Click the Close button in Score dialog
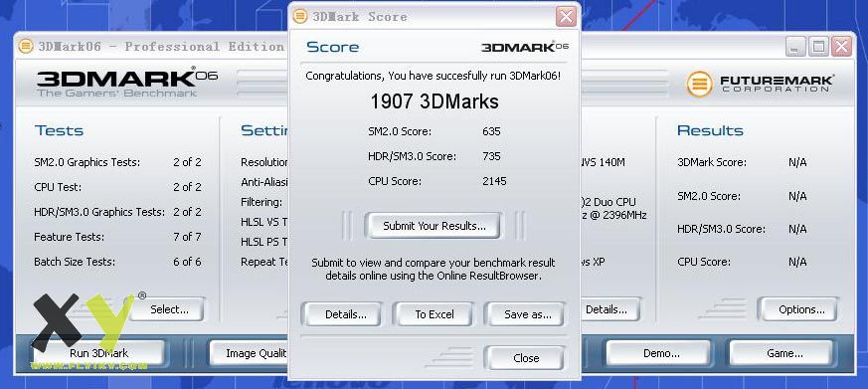The image size is (868, 389). coord(525,358)
